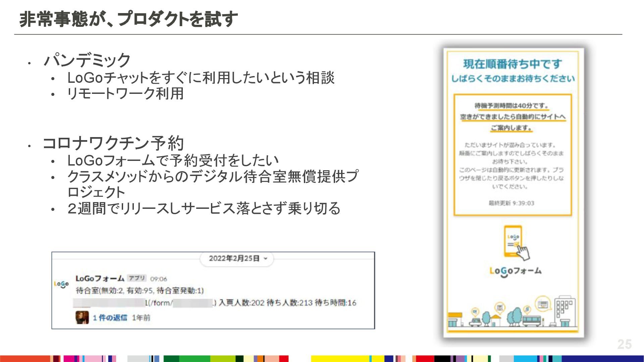Screen dimensions: 644x362
Task: Click the LoGoフォーム sender name in the chat
Action: [100, 279]
